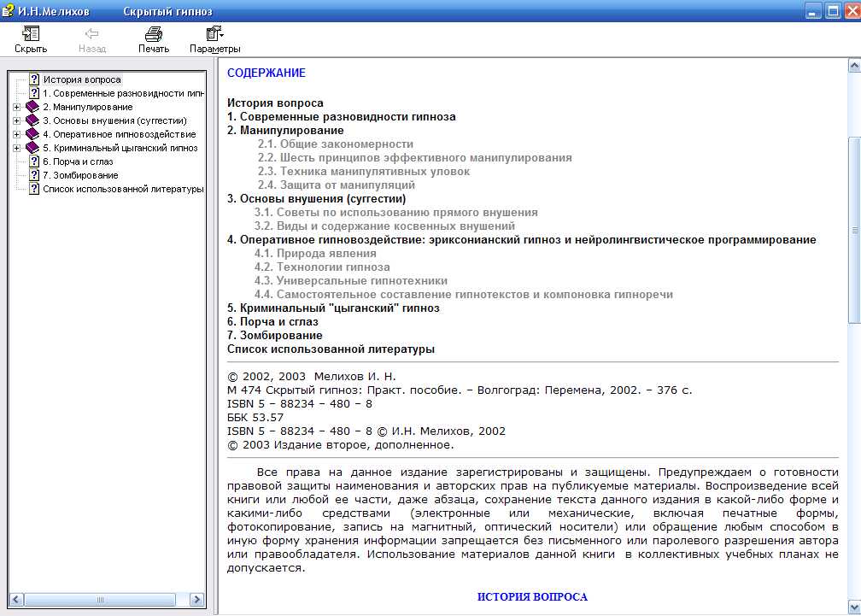Screen dimensions: 861x616
Task: Select 1. Современные разновидности tree item
Action: 123,93
